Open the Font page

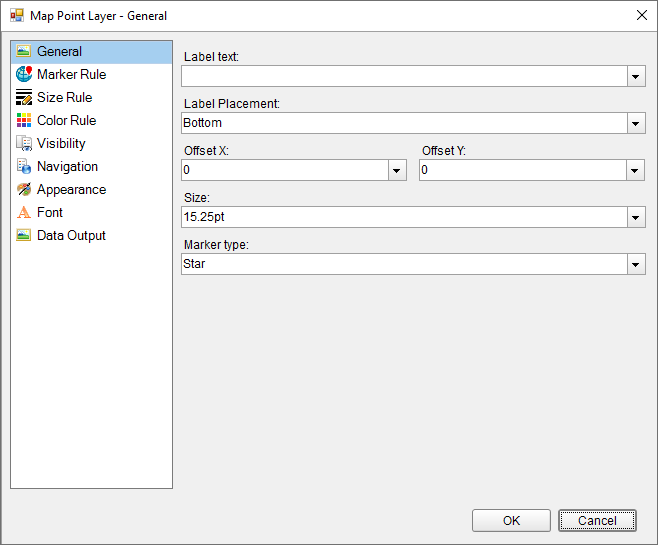50,212
